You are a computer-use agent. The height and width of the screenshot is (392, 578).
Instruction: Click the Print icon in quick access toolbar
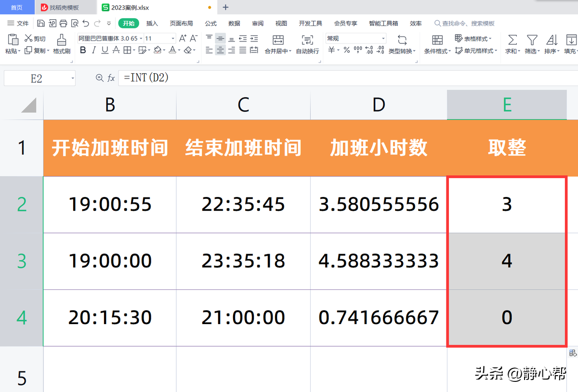pos(63,23)
